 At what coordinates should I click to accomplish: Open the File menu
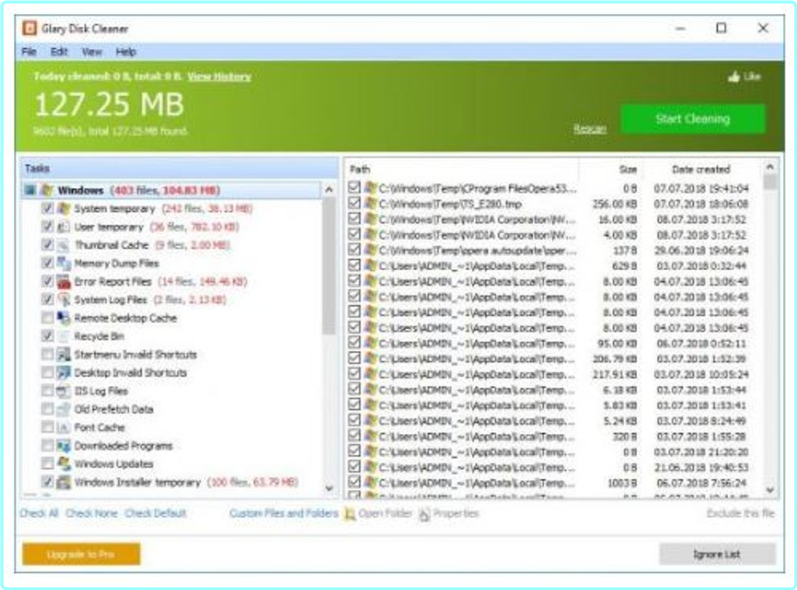pos(29,51)
